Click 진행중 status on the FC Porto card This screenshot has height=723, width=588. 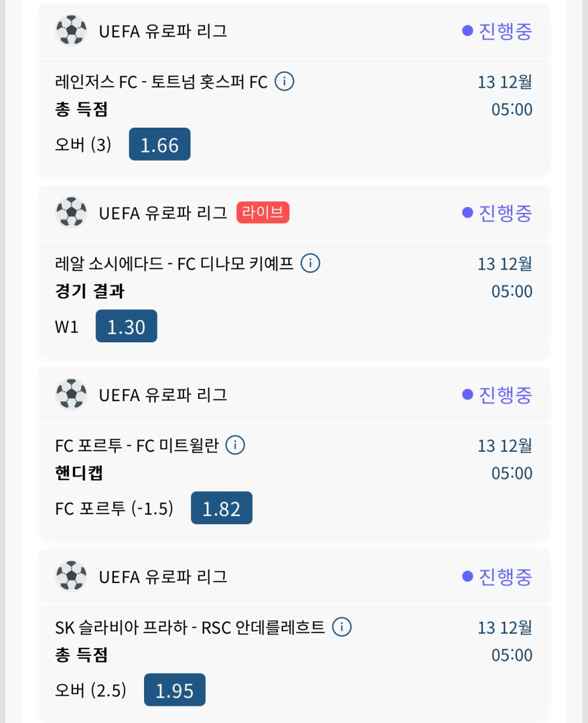coord(497,394)
